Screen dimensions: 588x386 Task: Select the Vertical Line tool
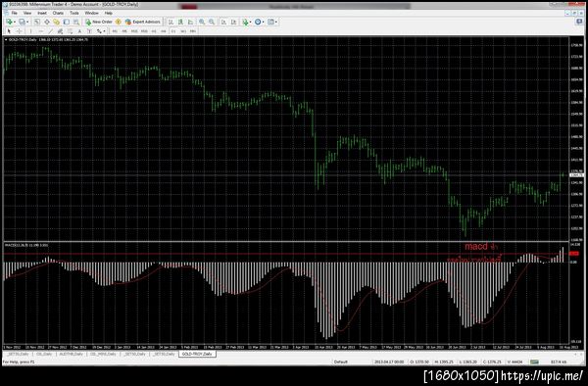pos(30,31)
